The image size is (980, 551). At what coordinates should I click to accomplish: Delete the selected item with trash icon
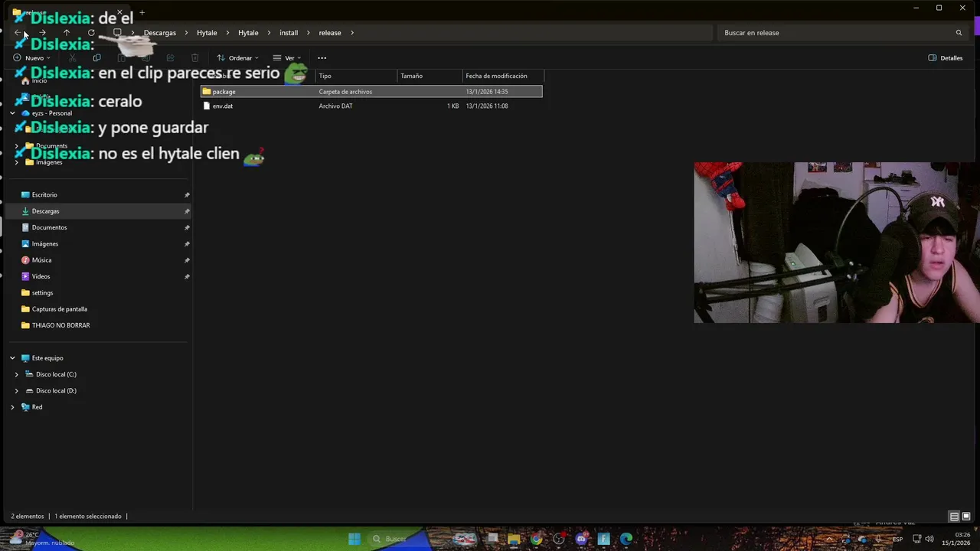coord(194,58)
